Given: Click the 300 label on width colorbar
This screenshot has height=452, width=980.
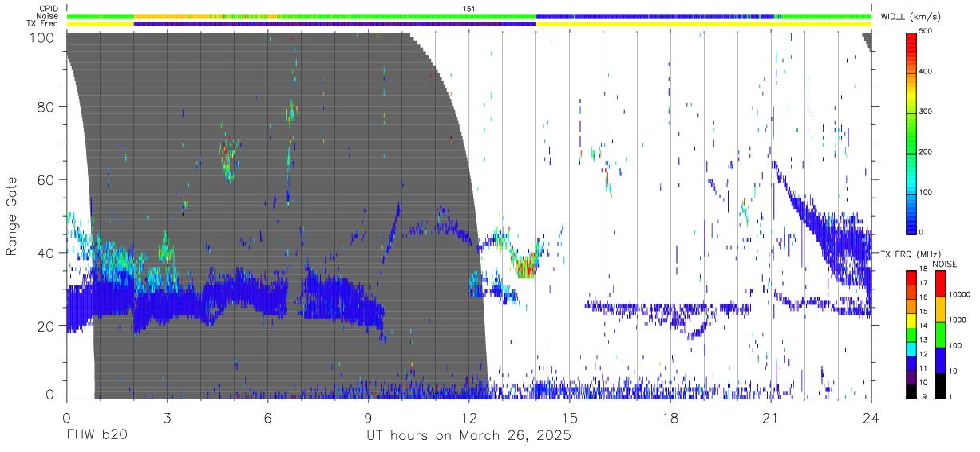Looking at the screenshot, I should [924, 112].
